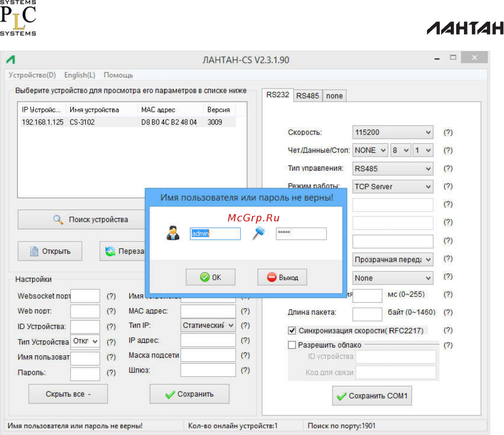Open the data bits 8 dropdown
Screen dimensions: 504x435
400,150
